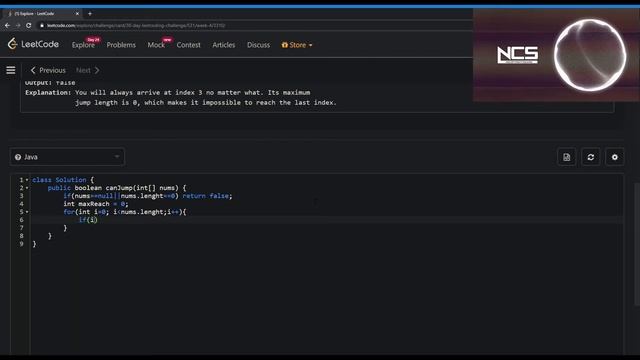Expand the Store dropdown

click(297, 45)
